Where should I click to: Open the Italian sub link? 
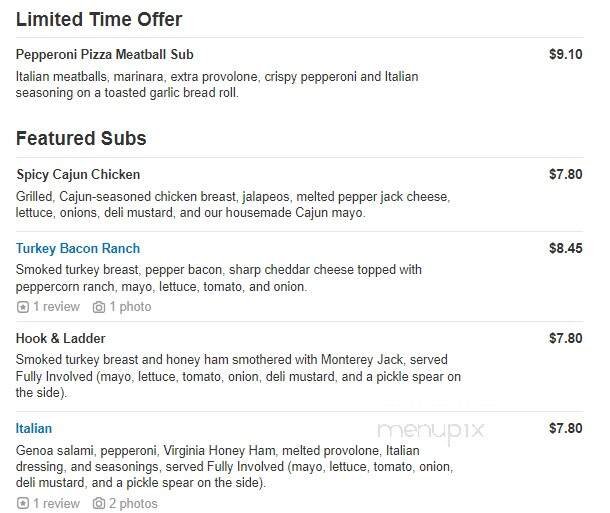click(x=34, y=429)
